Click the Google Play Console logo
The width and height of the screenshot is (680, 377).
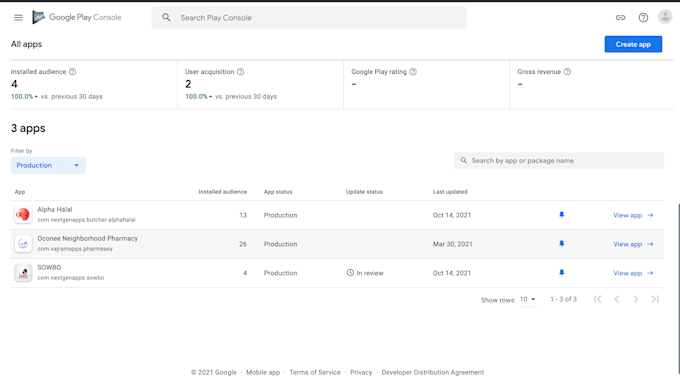[77, 17]
